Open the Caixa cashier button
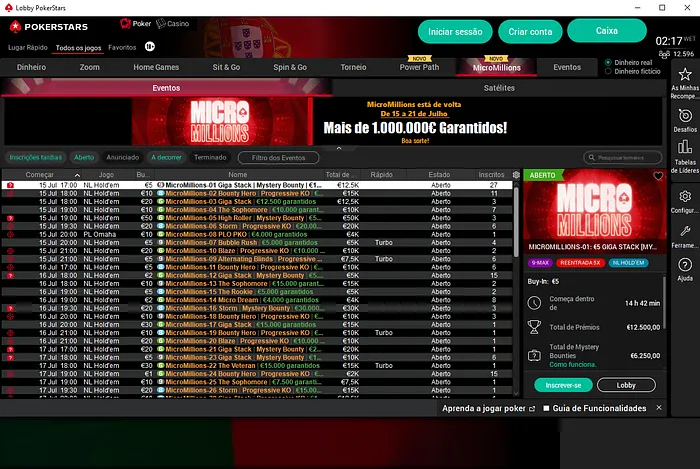Image resolution: width=700 pixels, height=469 pixels. pos(607,31)
